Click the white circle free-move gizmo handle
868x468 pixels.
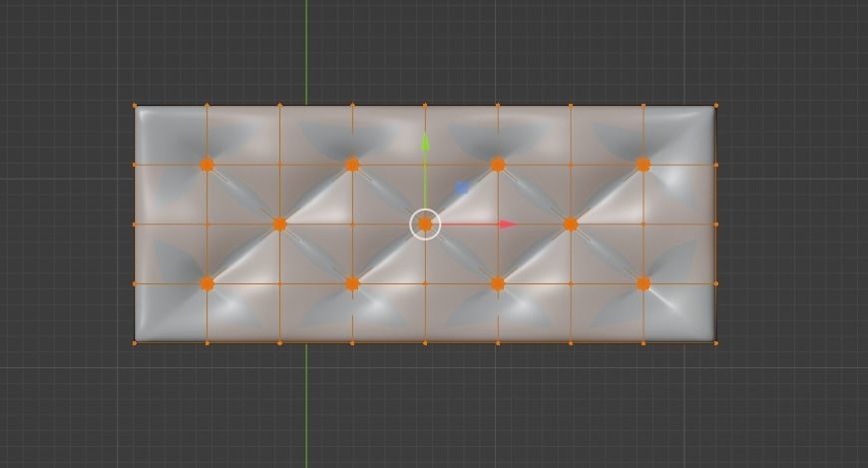click(x=425, y=225)
